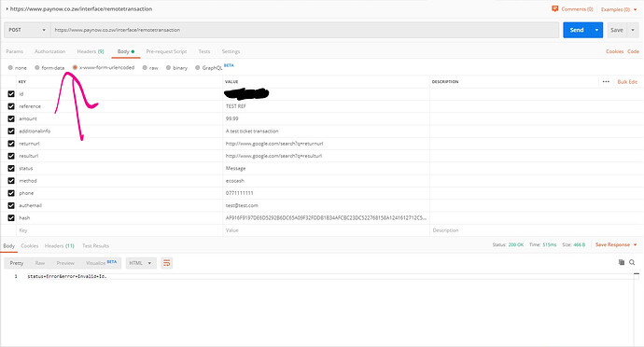Select GraphQL body type
644x347 pixels.
(198, 68)
